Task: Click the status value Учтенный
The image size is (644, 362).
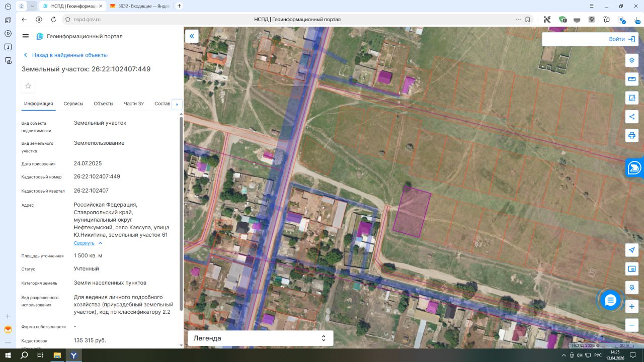Action: 87,269
